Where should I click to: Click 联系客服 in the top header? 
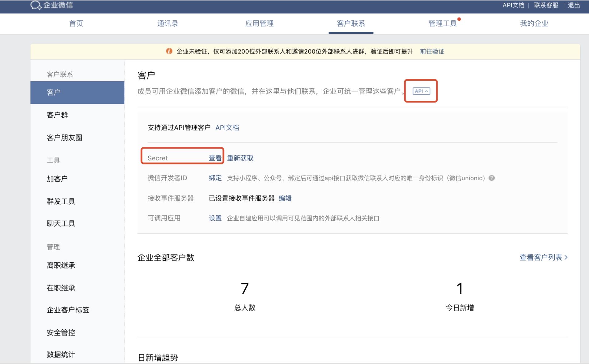(546, 5)
